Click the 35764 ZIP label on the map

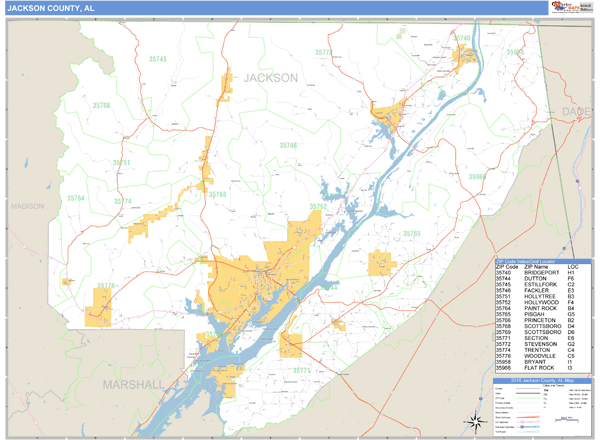(x=75, y=198)
